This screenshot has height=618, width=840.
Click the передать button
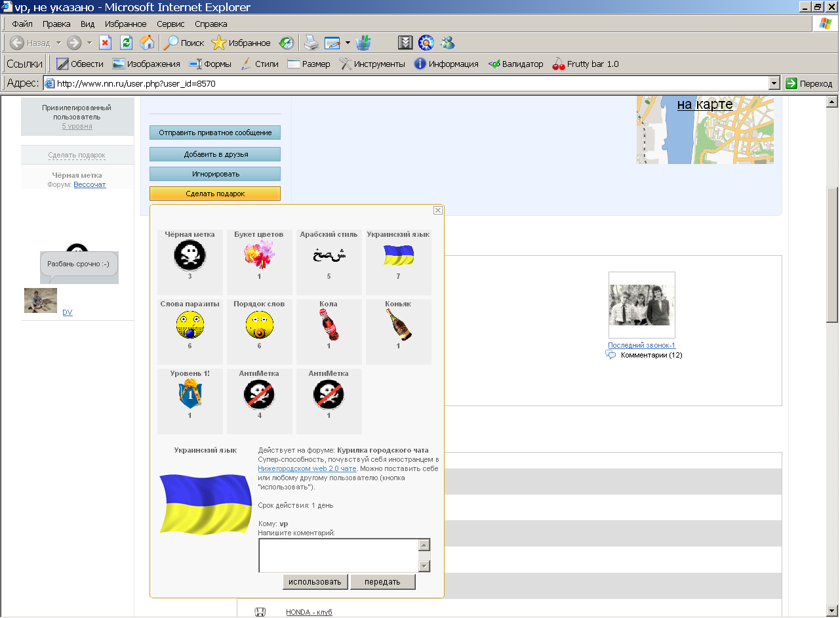pyautogui.click(x=383, y=582)
